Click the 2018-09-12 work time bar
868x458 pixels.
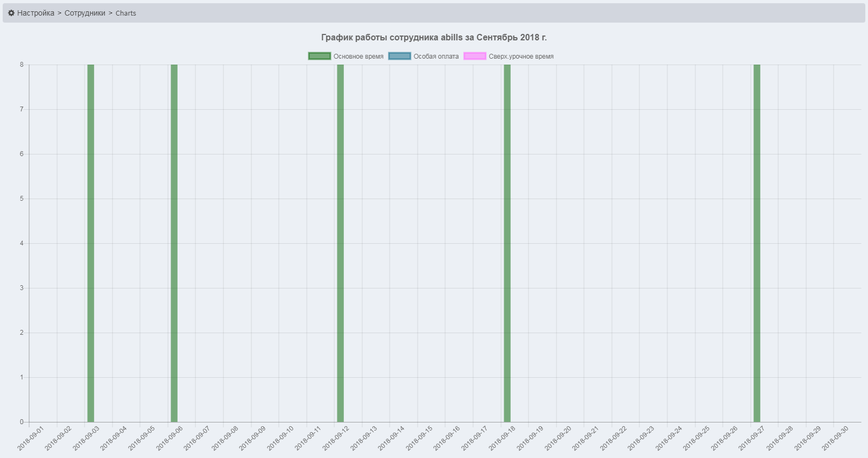point(341,242)
